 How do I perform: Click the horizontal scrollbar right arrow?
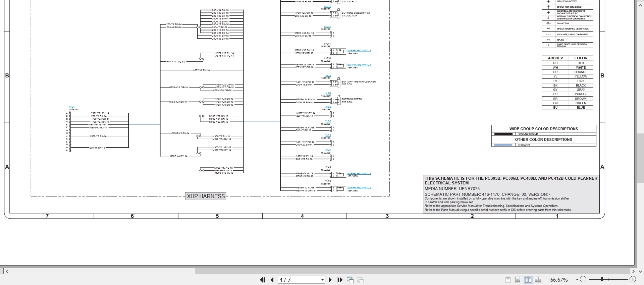tap(633, 271)
